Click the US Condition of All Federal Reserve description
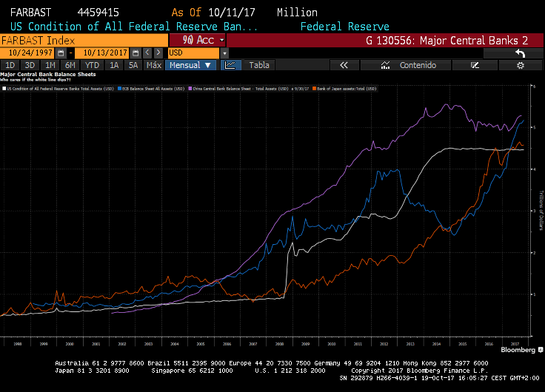This screenshot has width=545, height=392. [x=134, y=27]
